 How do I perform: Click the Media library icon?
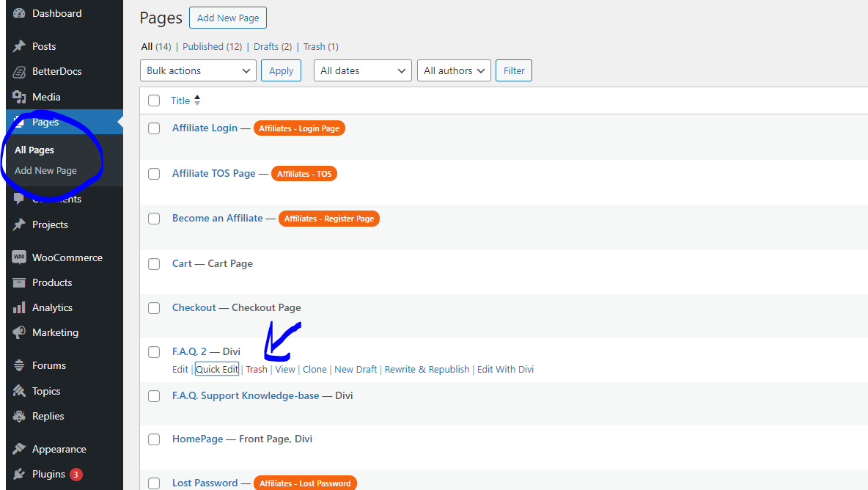click(19, 97)
